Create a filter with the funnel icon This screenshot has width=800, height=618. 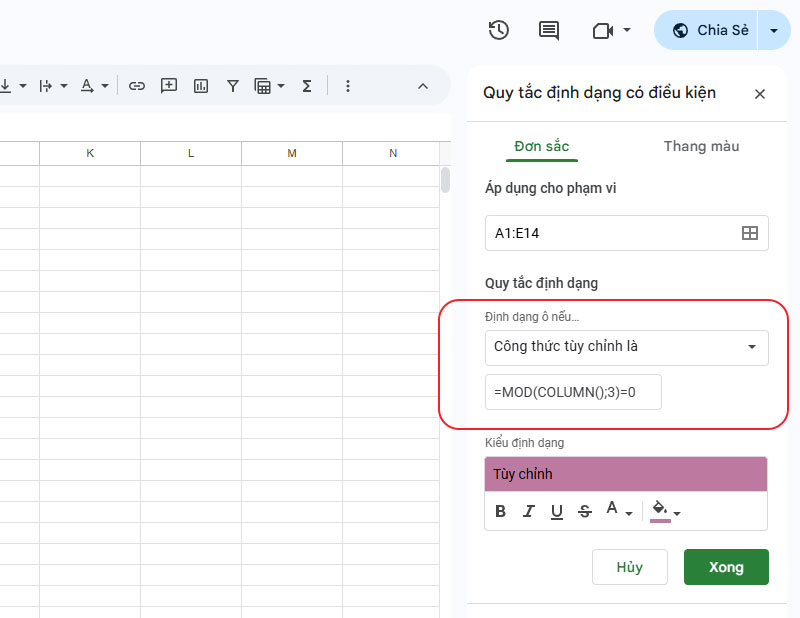233,86
